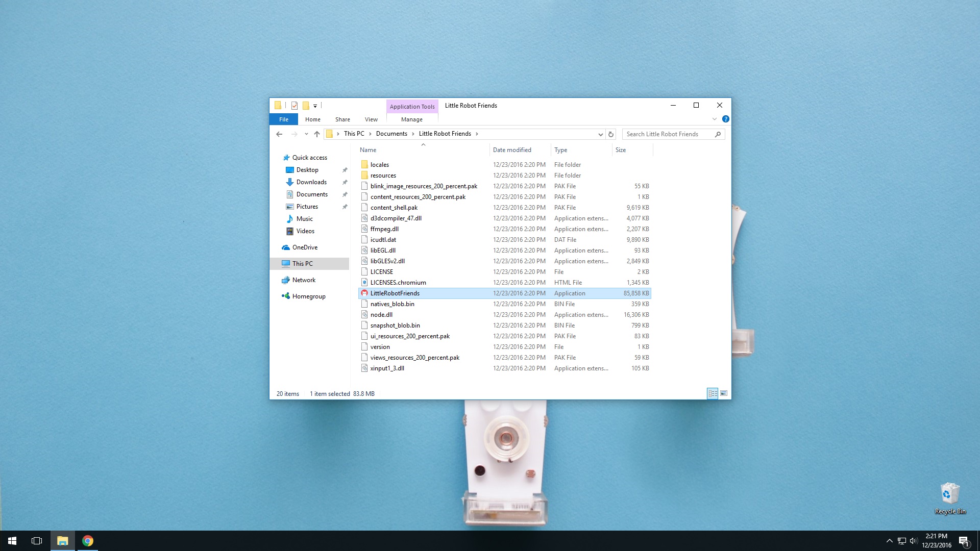Go back using the back arrow

[x=279, y=134]
